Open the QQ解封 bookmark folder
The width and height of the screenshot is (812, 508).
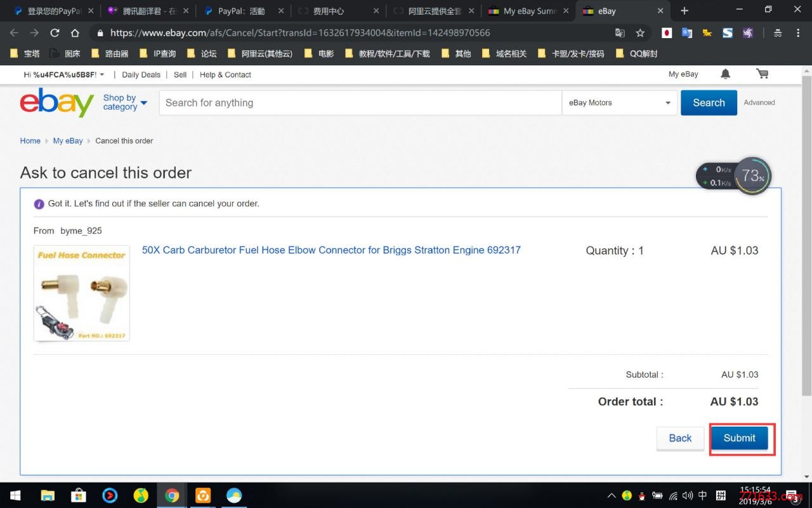click(x=636, y=54)
